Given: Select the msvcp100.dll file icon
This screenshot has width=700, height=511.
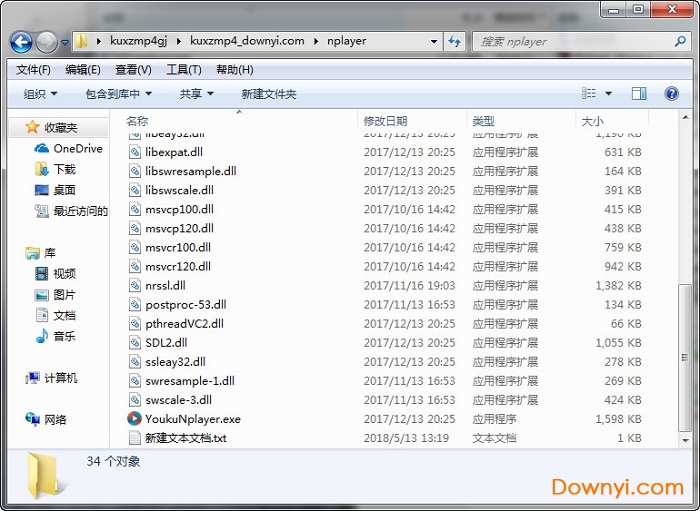Looking at the screenshot, I should [x=135, y=209].
